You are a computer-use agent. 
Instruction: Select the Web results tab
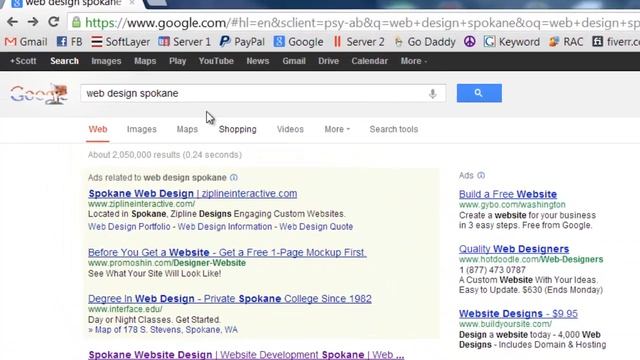click(x=98, y=129)
